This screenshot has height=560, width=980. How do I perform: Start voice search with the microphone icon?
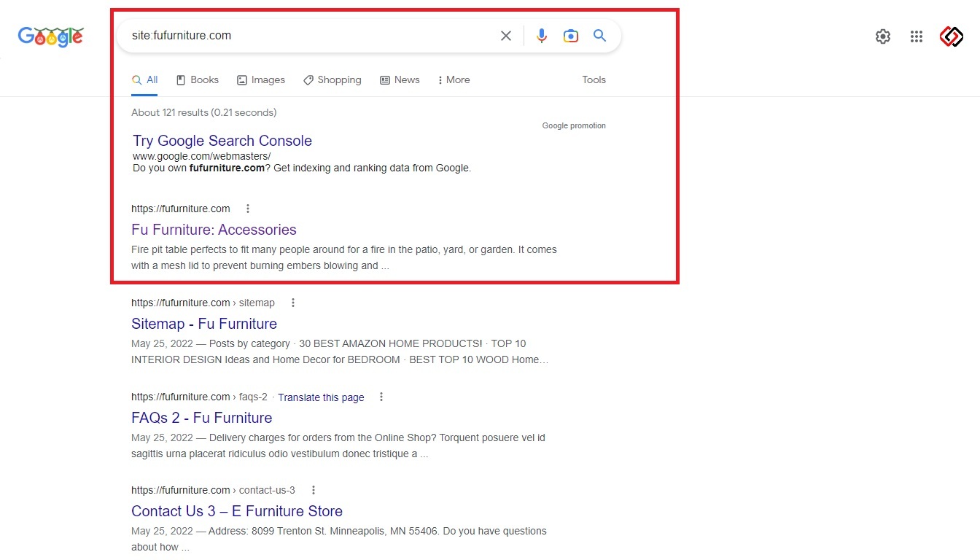coord(542,36)
